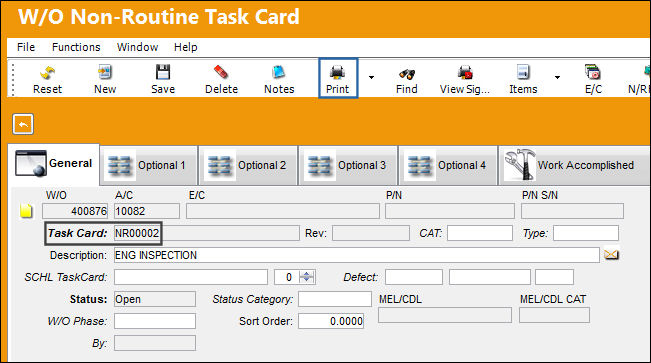Viewport: 651px width, 363px height.
Task: Click the Reset toolbar icon
Action: (x=47, y=79)
